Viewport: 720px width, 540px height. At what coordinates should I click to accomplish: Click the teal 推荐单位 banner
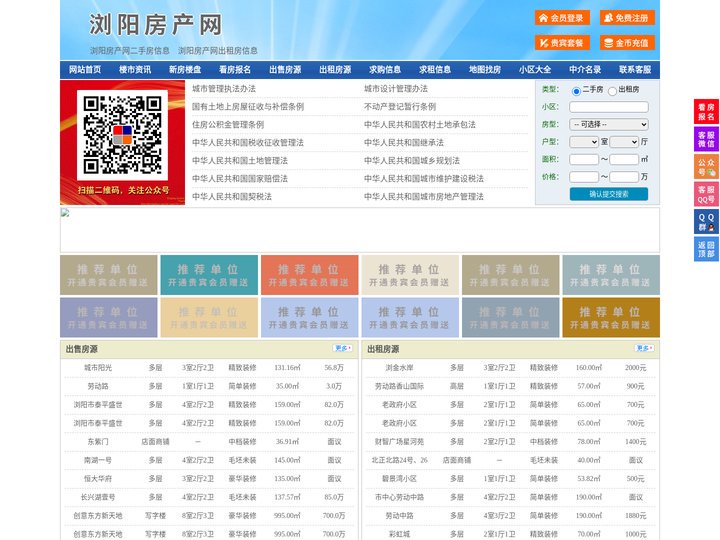(x=209, y=275)
